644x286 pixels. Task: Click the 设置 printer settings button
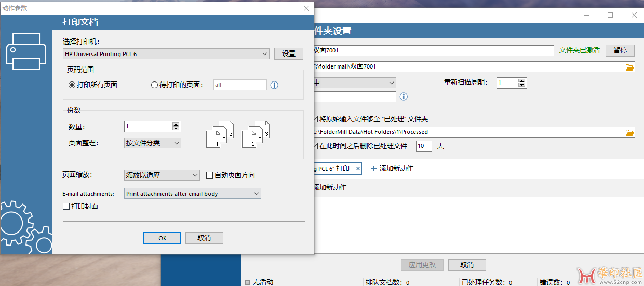288,54
